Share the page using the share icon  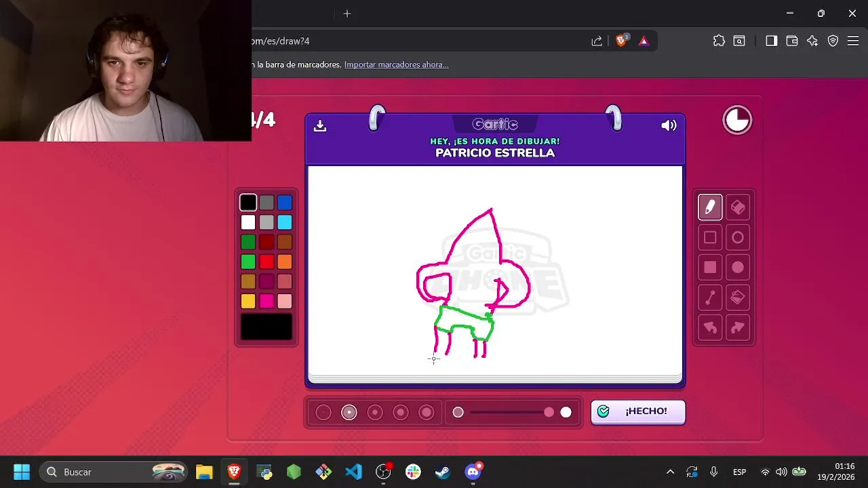597,41
